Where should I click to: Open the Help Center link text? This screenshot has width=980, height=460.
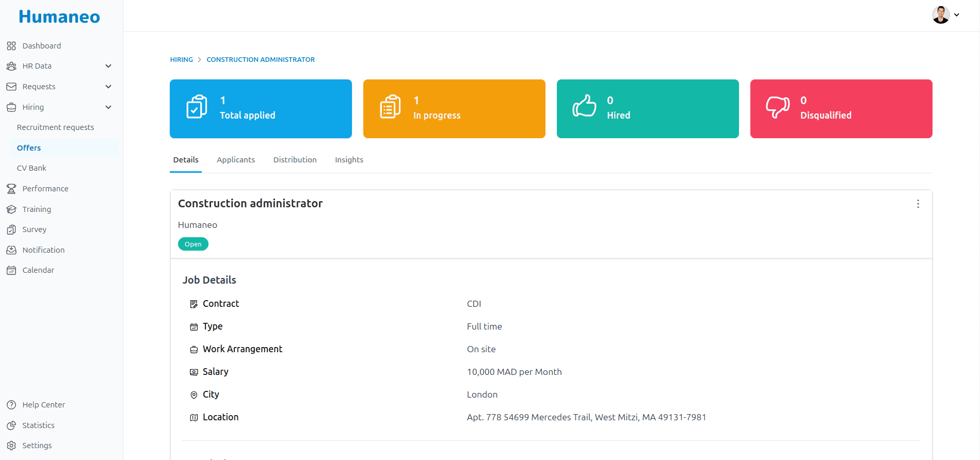[x=44, y=405]
